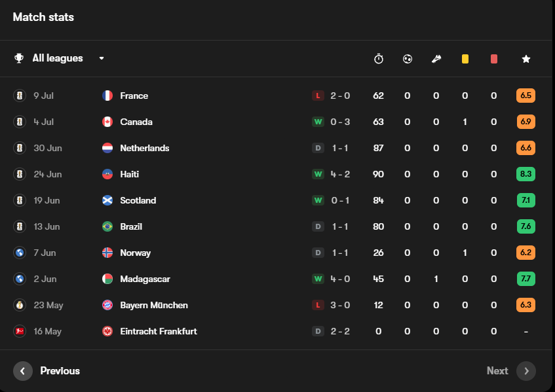Screen dimensions: 555x392
Task: Click the rating star icon
Action: [x=526, y=59]
